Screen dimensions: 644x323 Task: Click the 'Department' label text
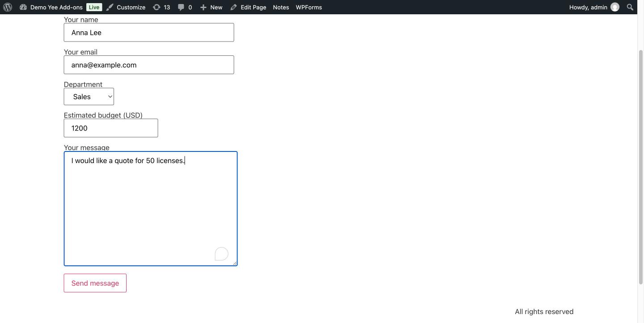83,84
